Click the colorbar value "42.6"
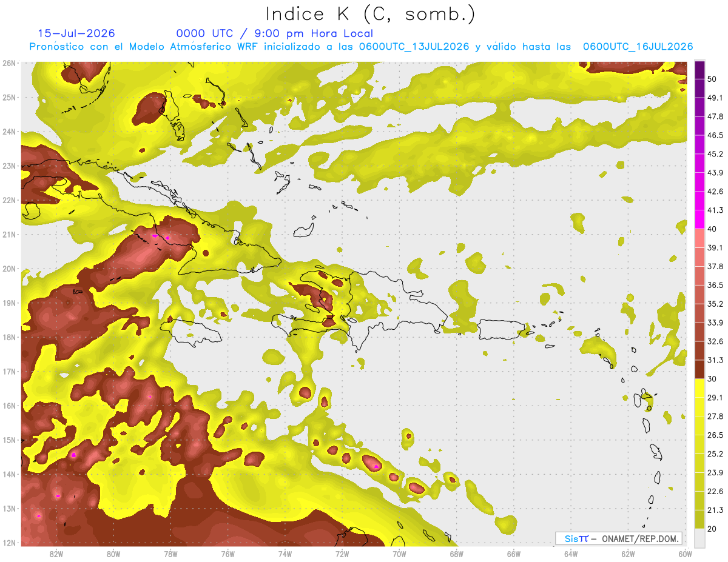The image size is (728, 562). (715, 192)
